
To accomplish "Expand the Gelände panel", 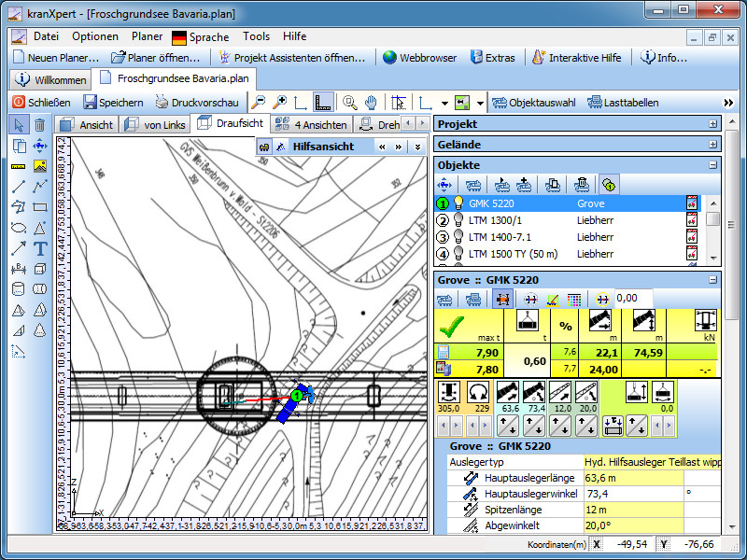I will coord(713,145).
